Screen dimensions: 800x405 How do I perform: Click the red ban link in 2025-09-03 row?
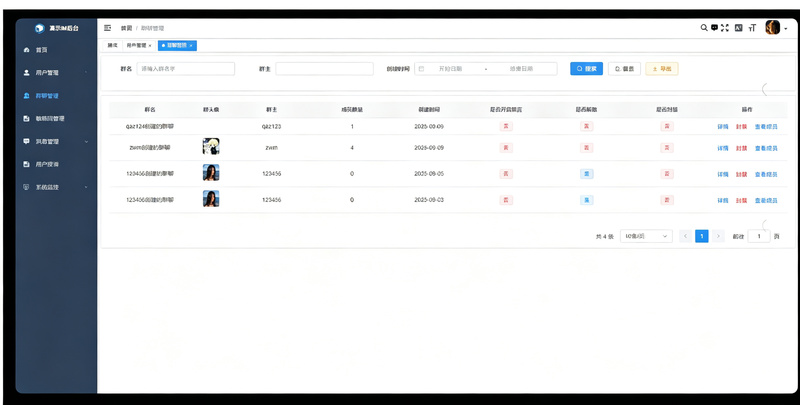tap(741, 201)
